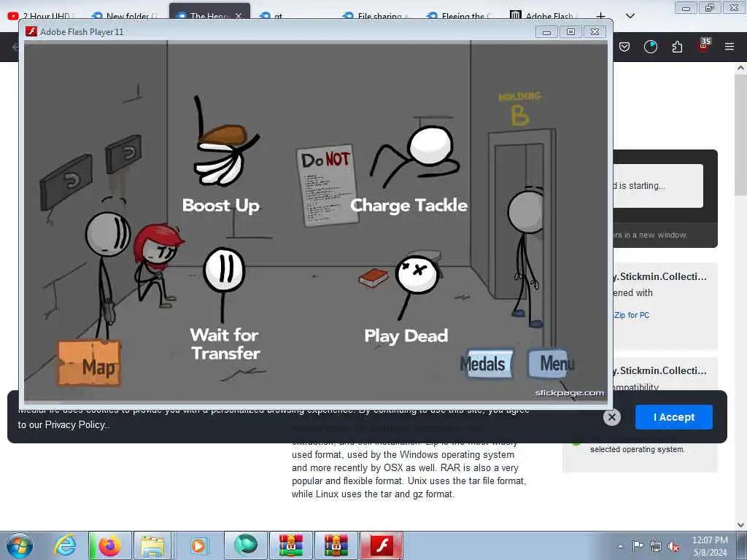Open the Map button in the game
Image resolution: width=747 pixels, height=560 pixels.
[89, 363]
